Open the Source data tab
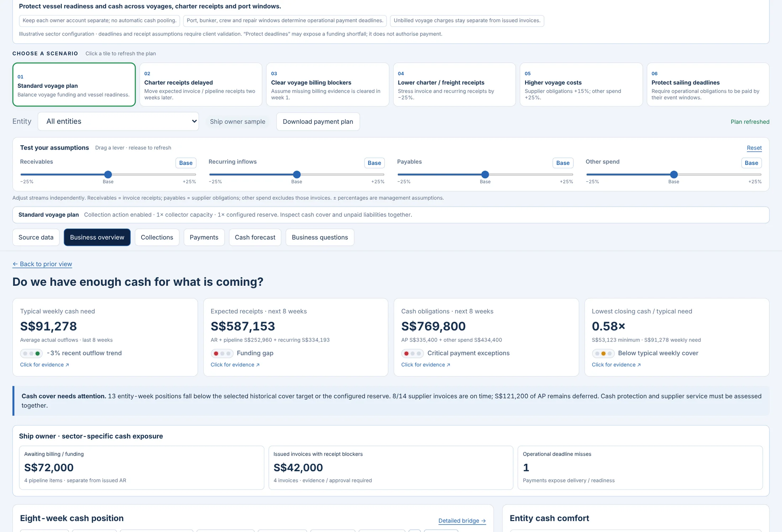782x532 pixels. click(36, 237)
